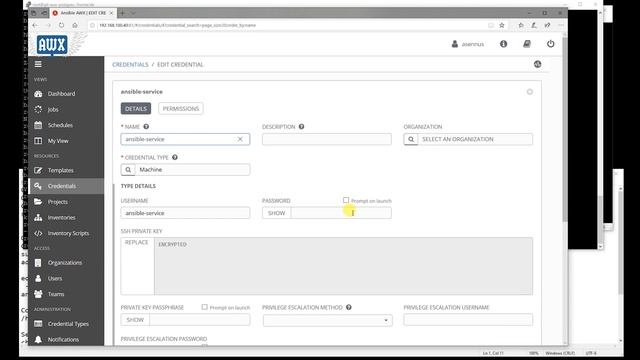Click REPLACE for the SSH private key
The height and width of the screenshot is (360, 640).
(x=137, y=242)
